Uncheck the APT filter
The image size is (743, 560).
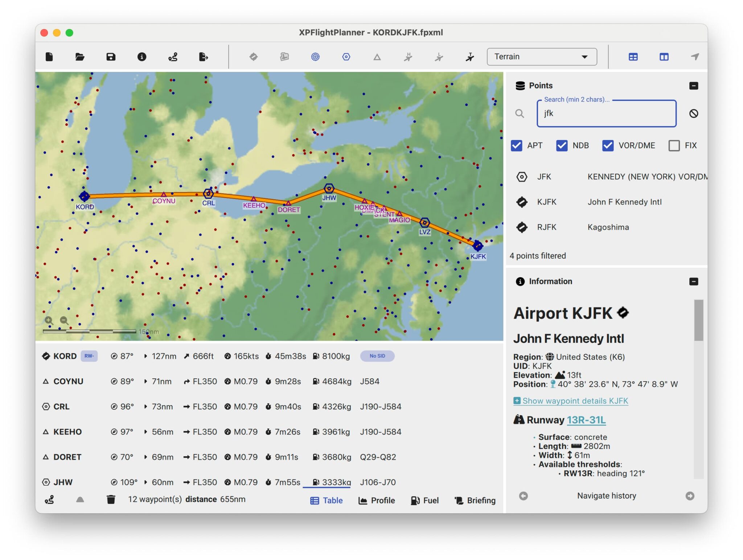(x=517, y=145)
